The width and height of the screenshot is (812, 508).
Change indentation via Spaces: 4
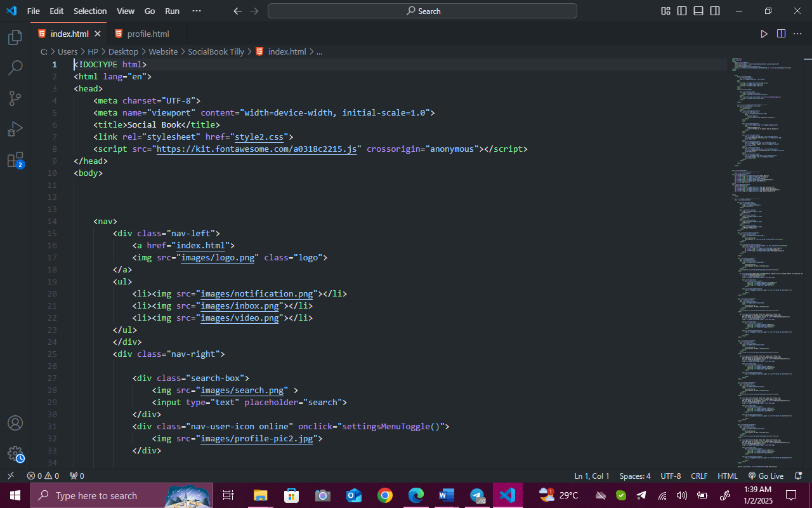click(635, 476)
